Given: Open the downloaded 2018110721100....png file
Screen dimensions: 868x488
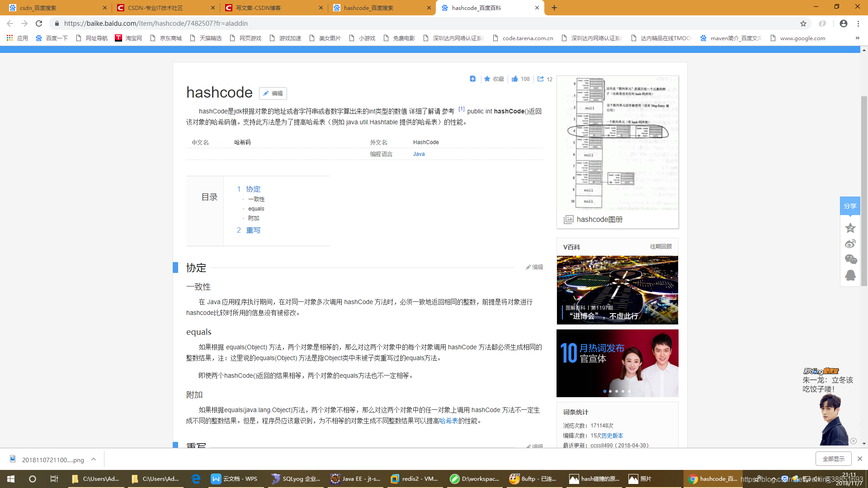Looking at the screenshot, I should pos(47,460).
